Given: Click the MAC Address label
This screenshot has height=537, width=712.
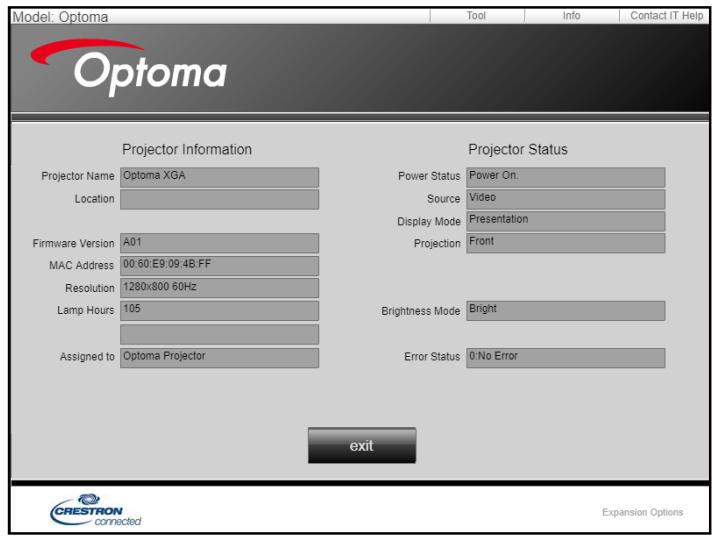Looking at the screenshot, I should (82, 266).
